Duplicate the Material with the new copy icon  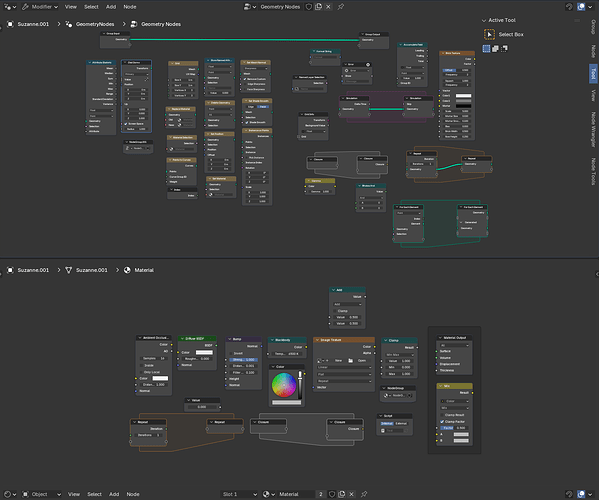(x=342, y=494)
